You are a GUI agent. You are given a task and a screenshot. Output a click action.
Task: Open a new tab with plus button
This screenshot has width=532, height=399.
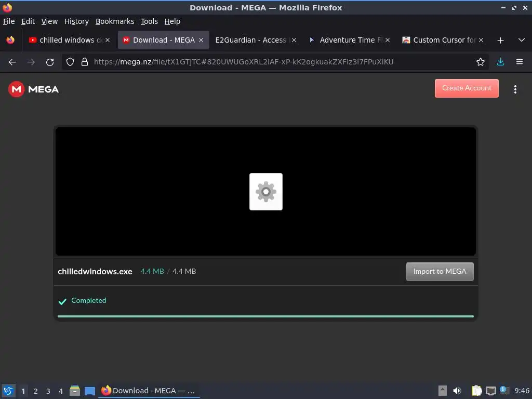[500, 41]
